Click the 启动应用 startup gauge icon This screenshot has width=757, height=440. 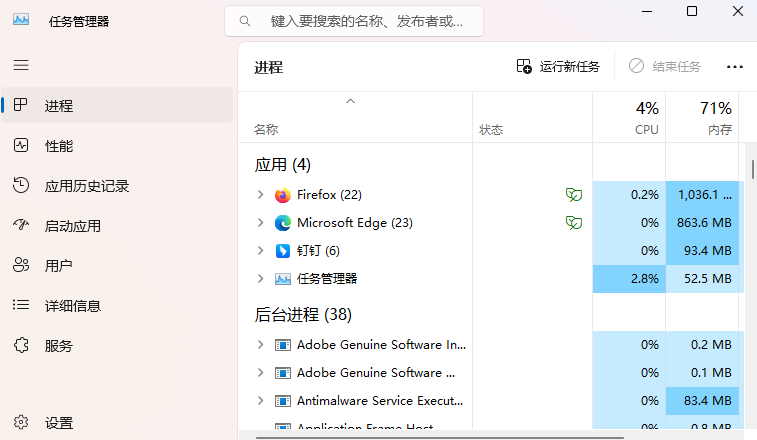point(21,225)
